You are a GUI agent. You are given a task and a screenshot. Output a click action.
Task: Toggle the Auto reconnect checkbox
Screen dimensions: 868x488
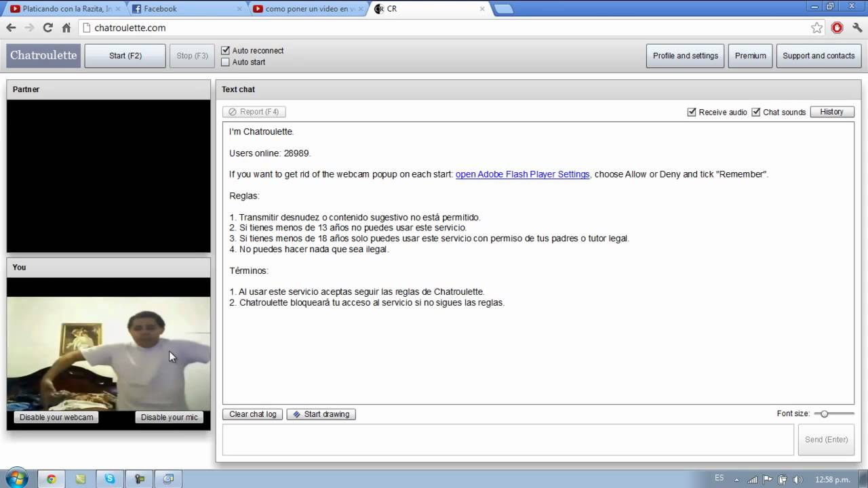pyautogui.click(x=226, y=51)
